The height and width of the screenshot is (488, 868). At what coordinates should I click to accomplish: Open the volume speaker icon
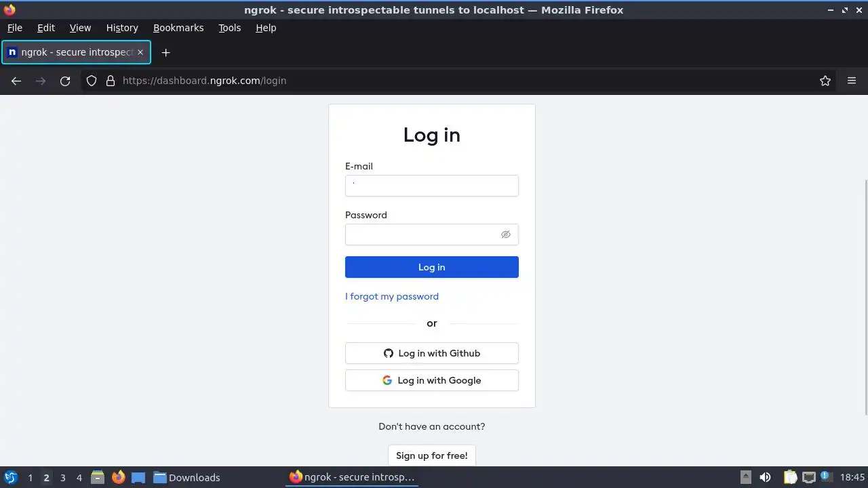pyautogui.click(x=766, y=477)
